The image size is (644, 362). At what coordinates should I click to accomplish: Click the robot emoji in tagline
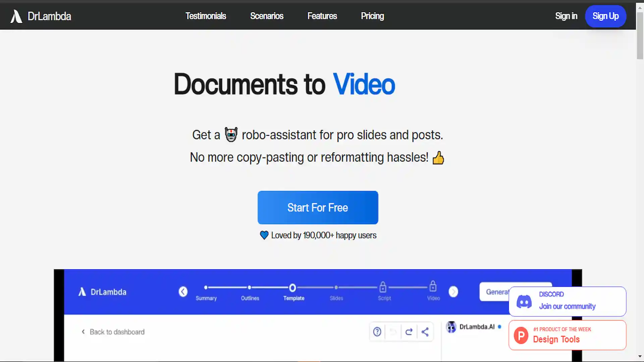point(231,135)
